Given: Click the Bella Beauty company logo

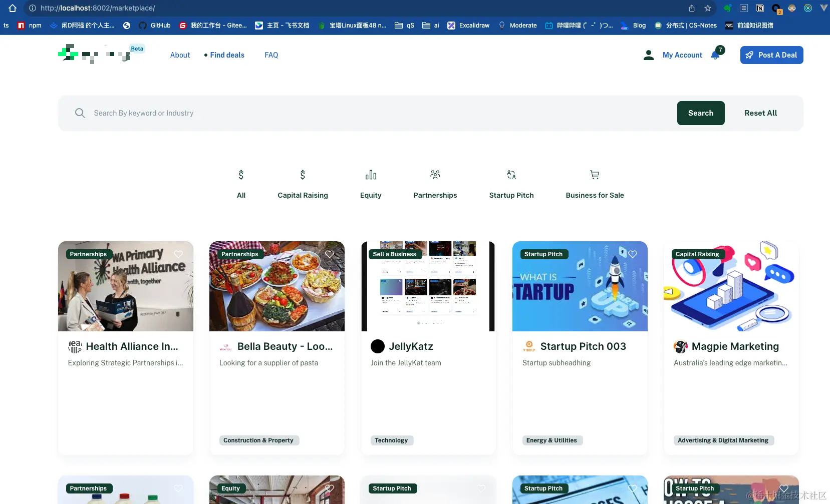Looking at the screenshot, I should (226, 346).
